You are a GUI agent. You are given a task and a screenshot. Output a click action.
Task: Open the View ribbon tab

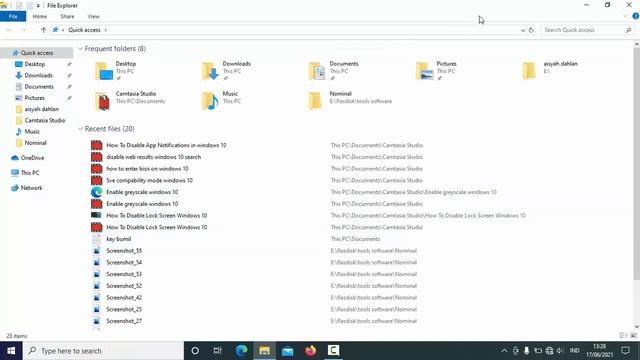pyautogui.click(x=93, y=16)
